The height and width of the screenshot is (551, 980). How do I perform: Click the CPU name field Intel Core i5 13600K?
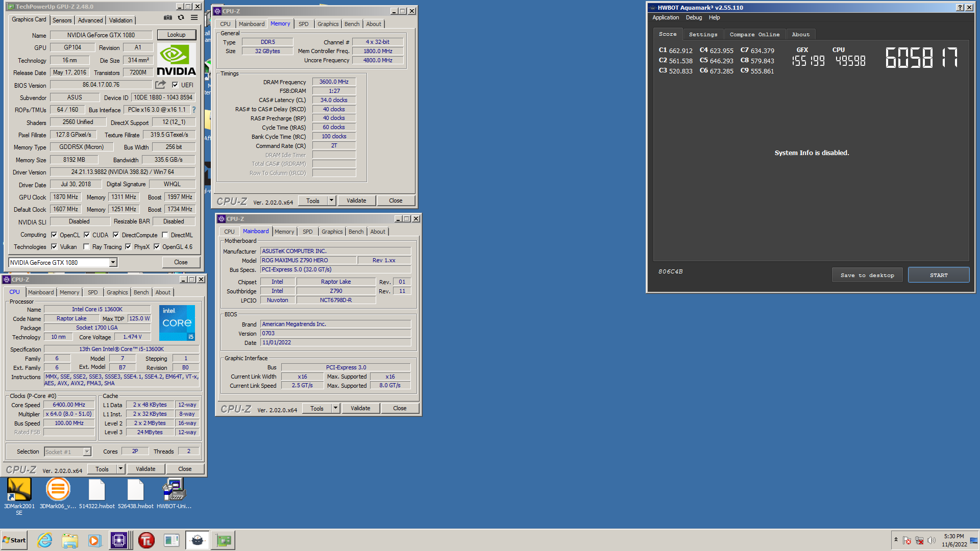(x=97, y=309)
